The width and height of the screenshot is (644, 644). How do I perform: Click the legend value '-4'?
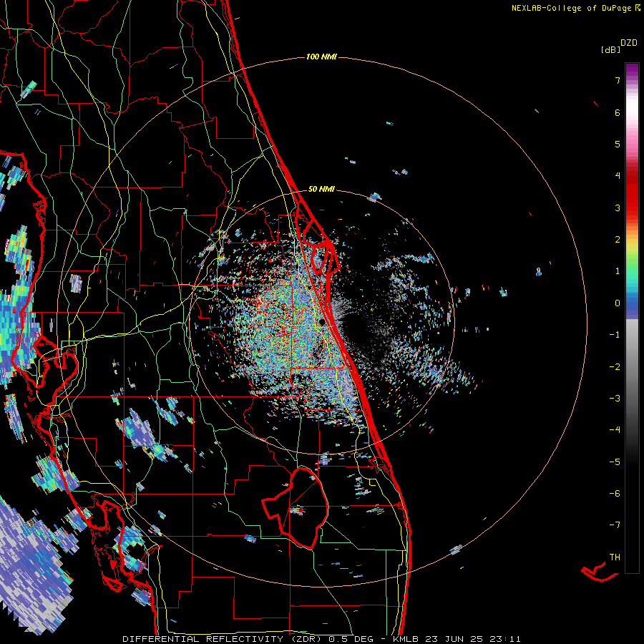point(615,429)
